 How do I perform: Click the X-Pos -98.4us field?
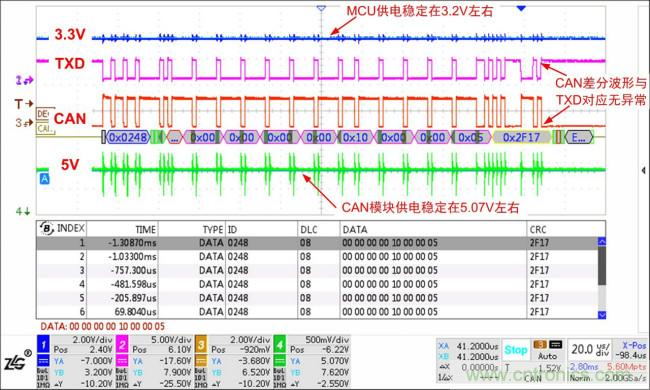point(632,350)
